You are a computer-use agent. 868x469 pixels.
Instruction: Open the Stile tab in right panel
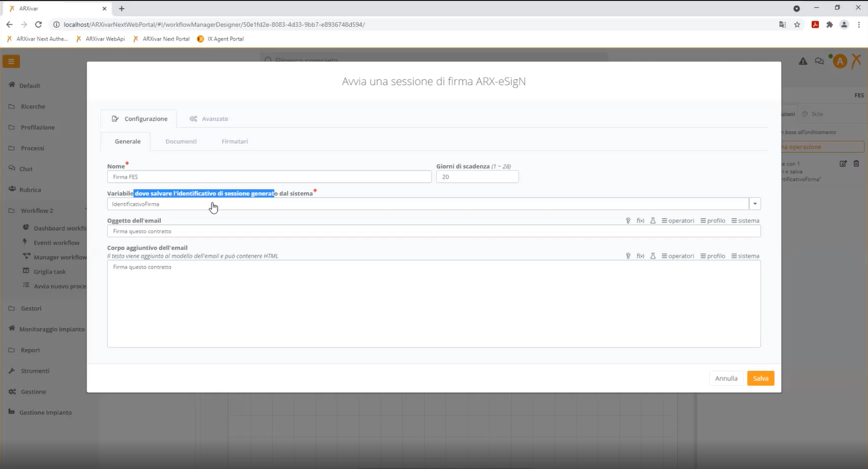pos(813,114)
